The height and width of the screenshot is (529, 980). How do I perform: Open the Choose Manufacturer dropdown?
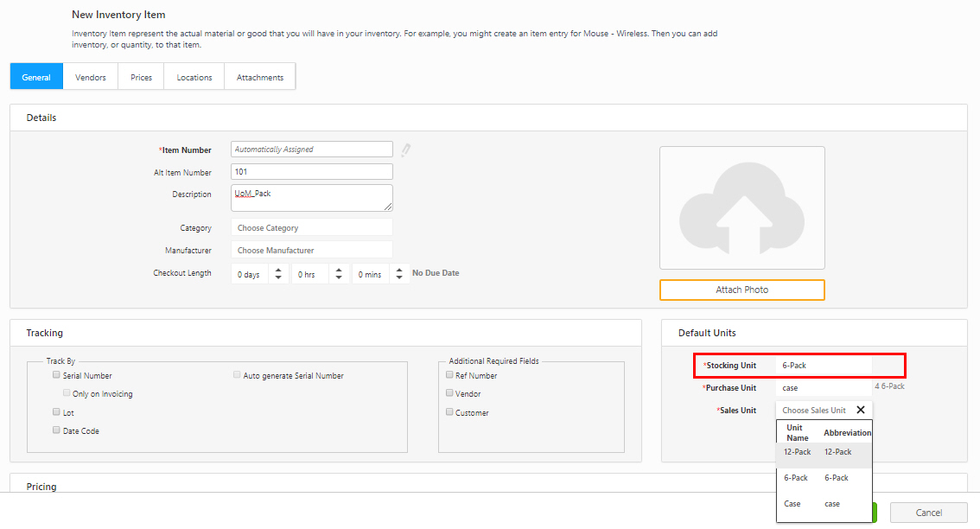[311, 251]
